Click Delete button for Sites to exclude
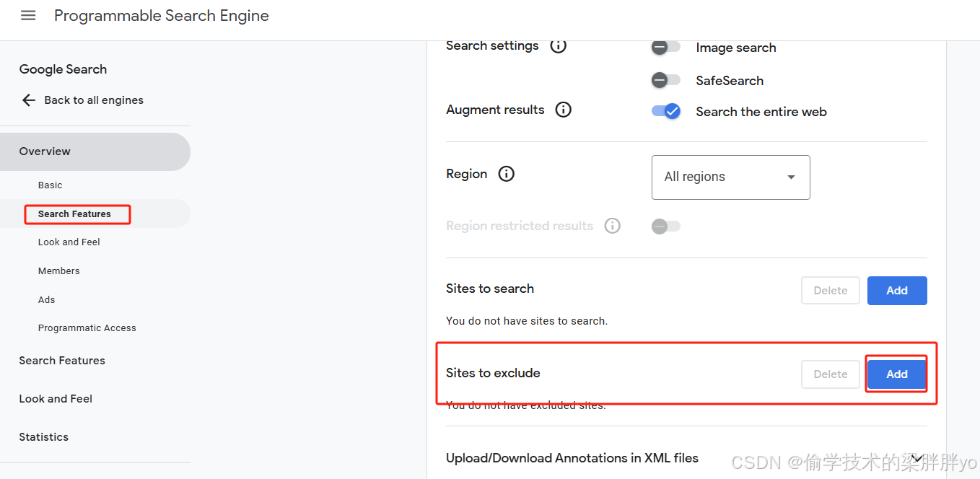This screenshot has height=479, width=980. point(831,374)
